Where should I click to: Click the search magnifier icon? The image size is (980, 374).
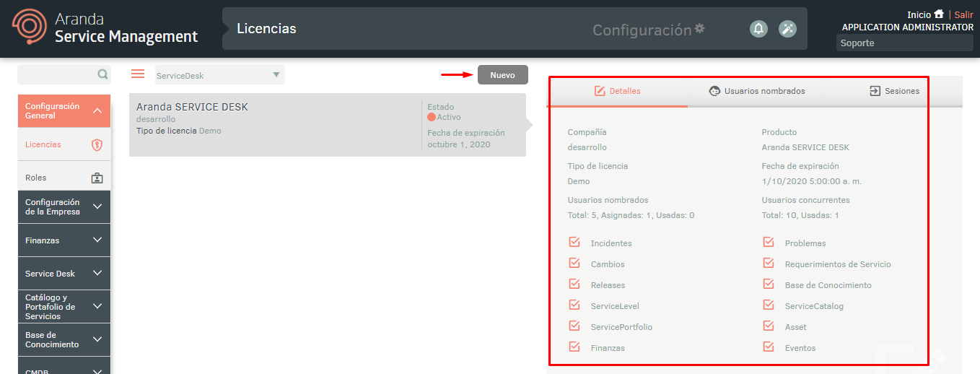coord(103,74)
